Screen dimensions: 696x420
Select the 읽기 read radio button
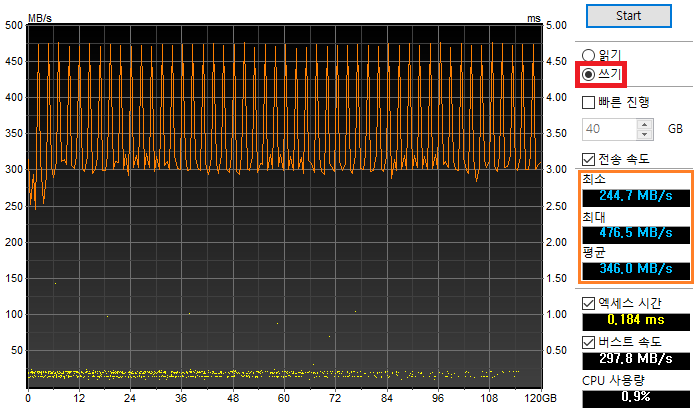click(588, 55)
